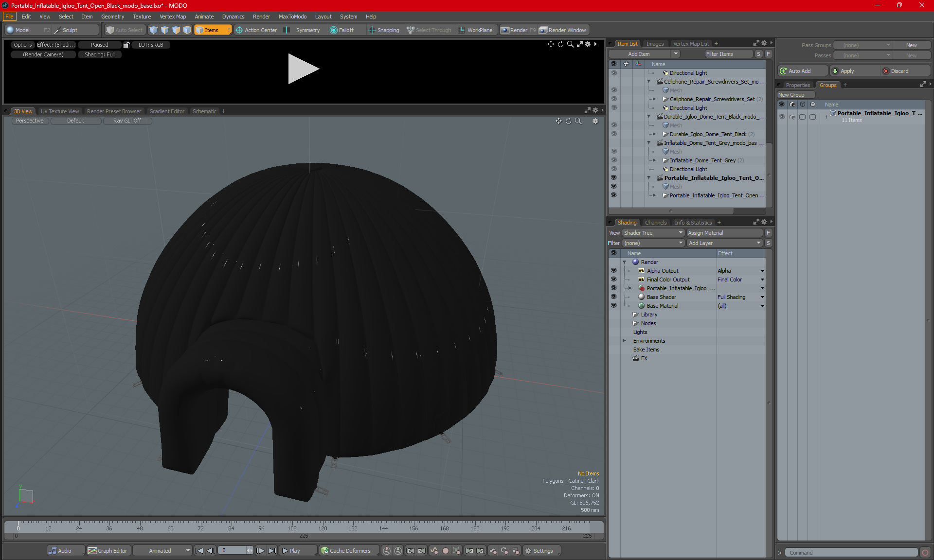Click the New Group button
The width and height of the screenshot is (934, 560).
[795, 95]
